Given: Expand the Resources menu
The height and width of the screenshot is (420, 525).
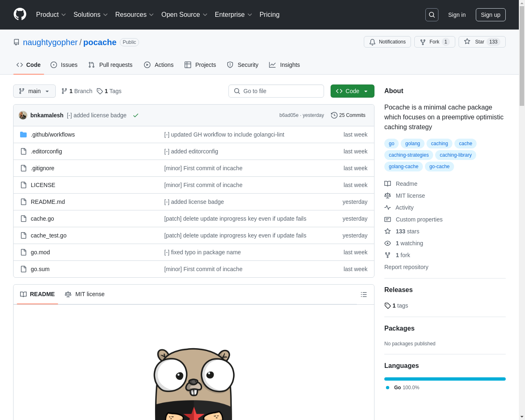Looking at the screenshot, I should coord(135,15).
